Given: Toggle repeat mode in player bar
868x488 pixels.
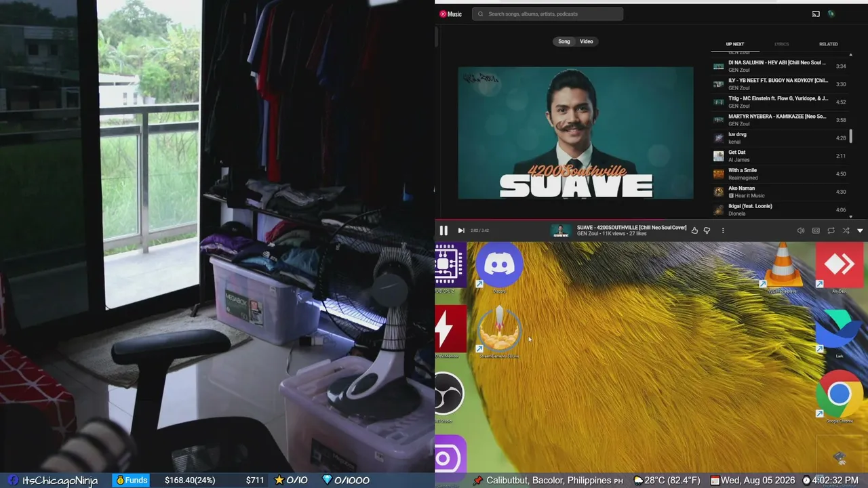Looking at the screenshot, I should (831, 230).
